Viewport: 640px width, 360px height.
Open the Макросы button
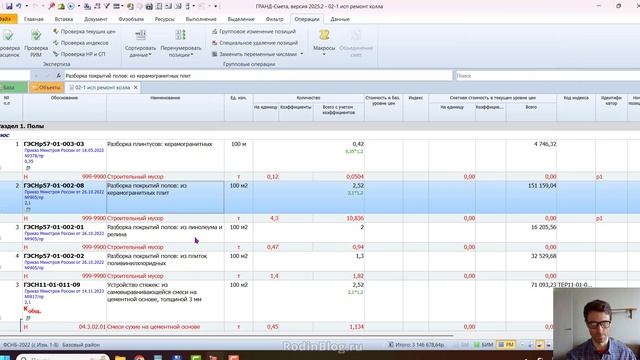tap(324, 42)
